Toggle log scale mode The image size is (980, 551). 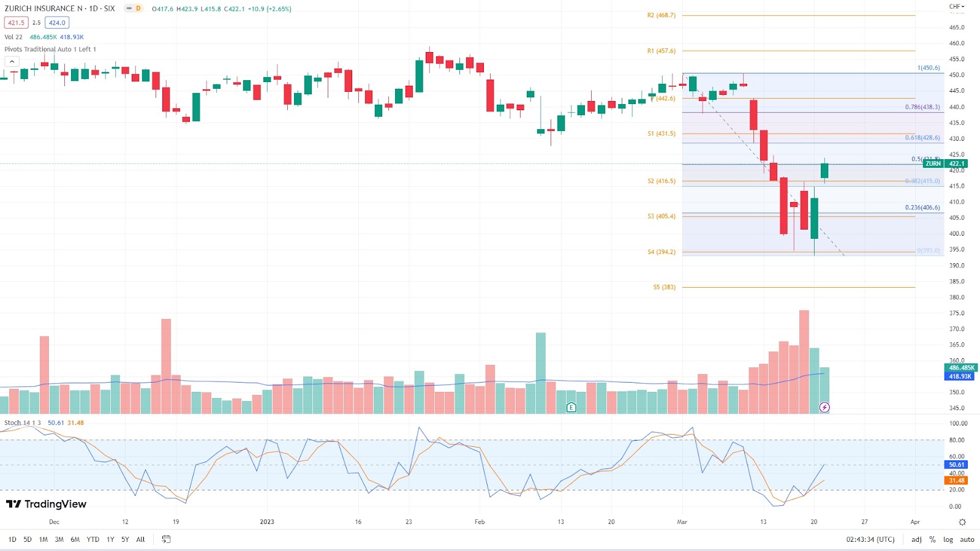[x=948, y=539]
